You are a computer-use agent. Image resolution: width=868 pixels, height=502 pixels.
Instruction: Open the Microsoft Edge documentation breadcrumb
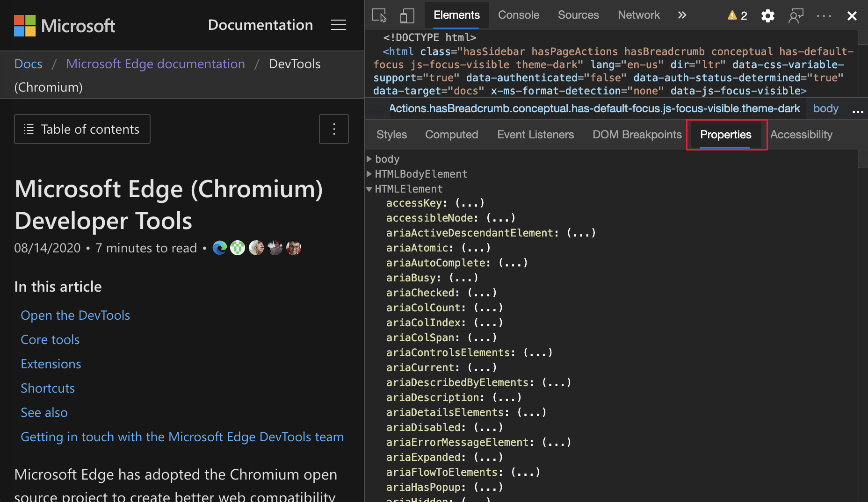click(156, 64)
